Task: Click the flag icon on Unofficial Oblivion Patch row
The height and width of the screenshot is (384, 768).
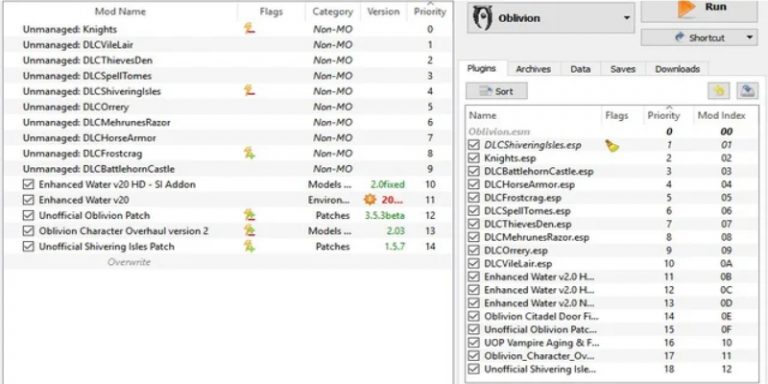Action: 249,216
